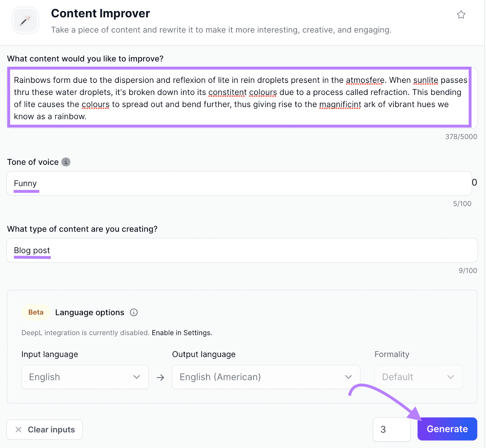Image resolution: width=486 pixels, height=448 pixels.
Task: Click the content type field showing Blog post
Action: coord(240,250)
